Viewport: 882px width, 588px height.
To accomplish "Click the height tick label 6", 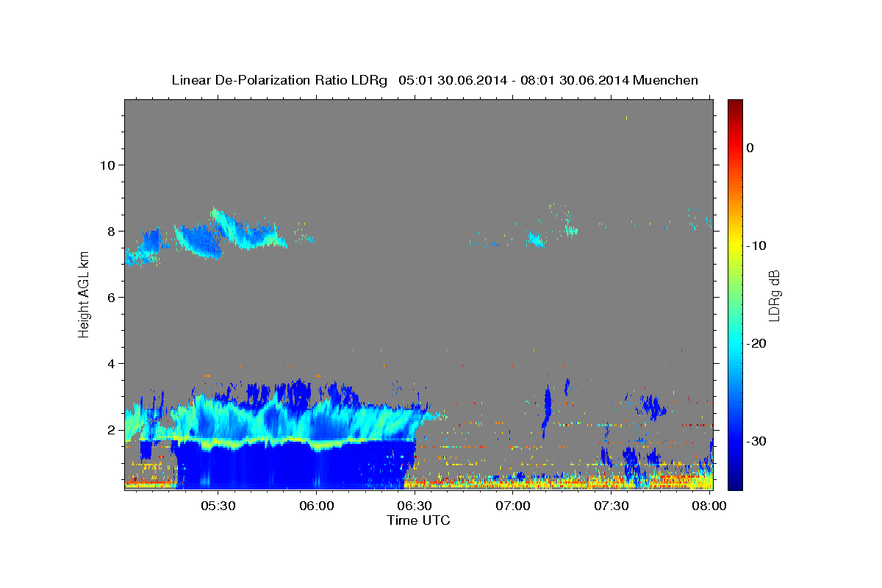I will tap(112, 297).
